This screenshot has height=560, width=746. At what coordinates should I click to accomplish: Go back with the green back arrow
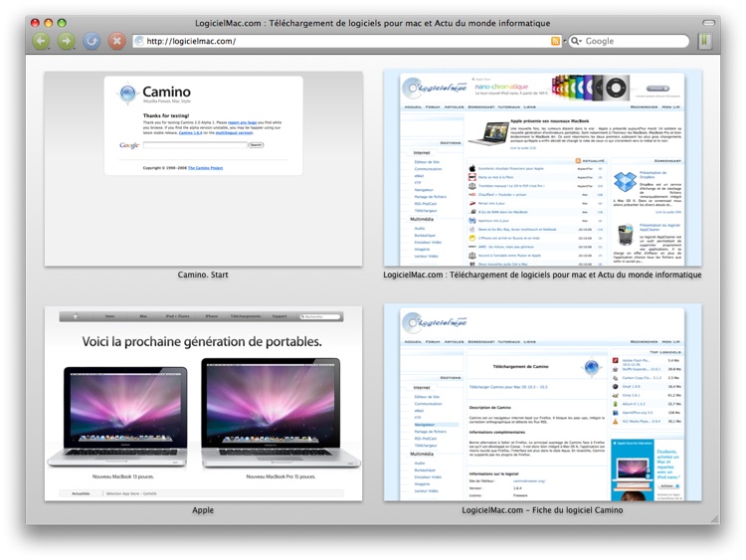pyautogui.click(x=41, y=41)
